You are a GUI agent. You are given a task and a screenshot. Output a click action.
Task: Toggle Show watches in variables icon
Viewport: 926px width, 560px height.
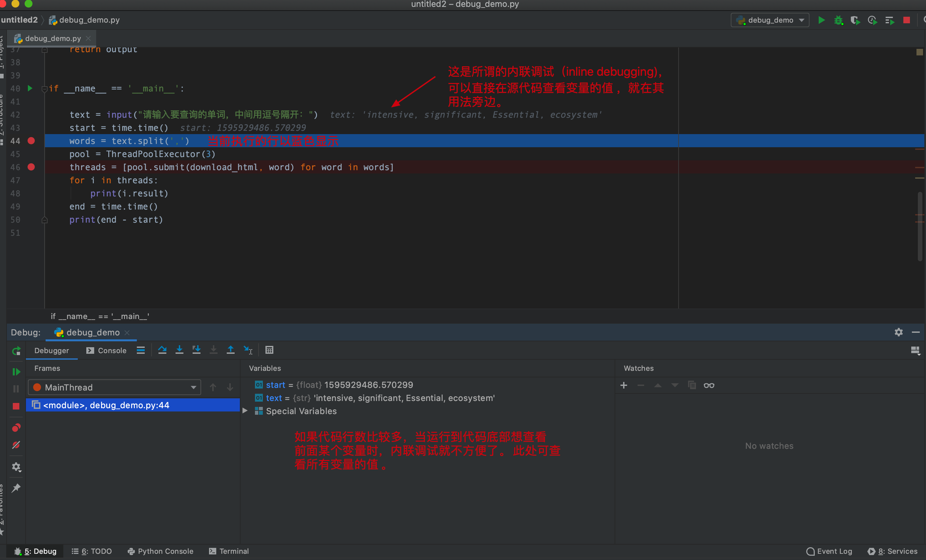click(x=709, y=385)
